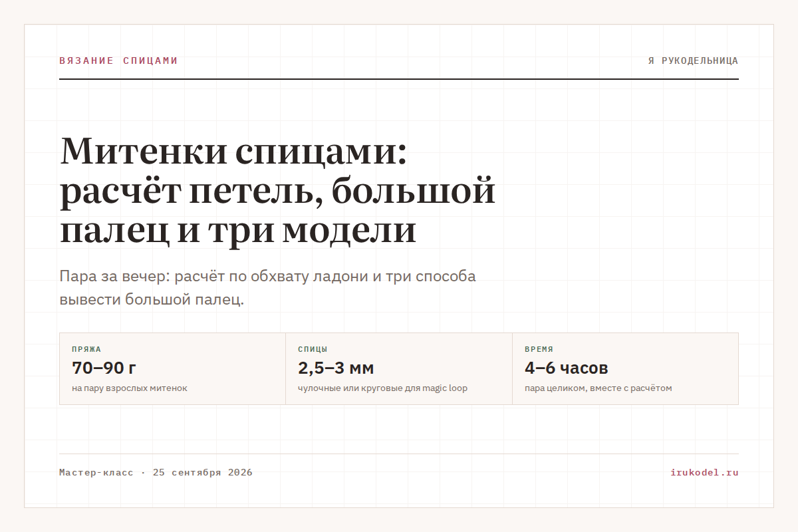Select the value 2,5–3 мм
Viewport: 798px width, 532px height.
(x=336, y=368)
